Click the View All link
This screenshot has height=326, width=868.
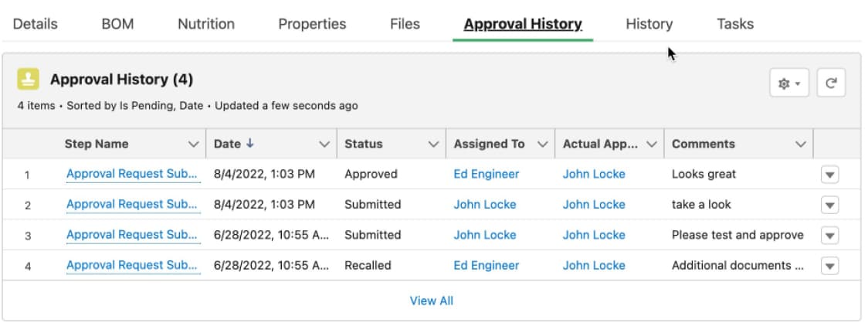click(431, 301)
